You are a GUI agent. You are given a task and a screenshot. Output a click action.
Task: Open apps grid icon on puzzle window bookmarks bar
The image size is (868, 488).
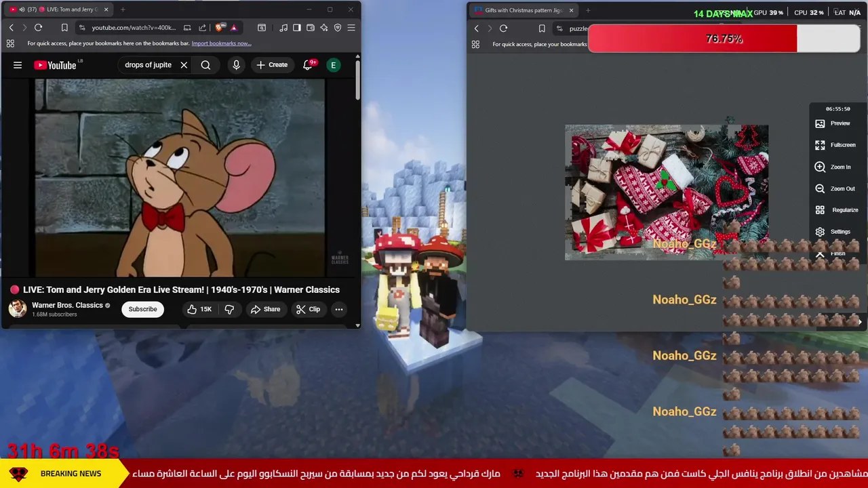pos(475,44)
